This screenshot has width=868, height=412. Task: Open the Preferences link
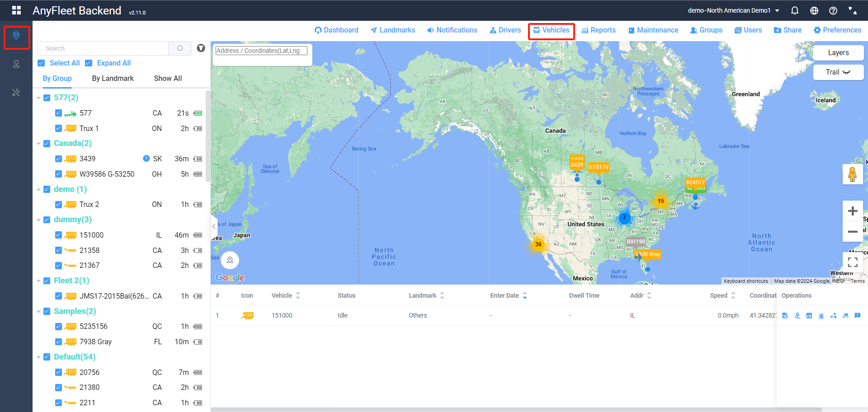coord(837,30)
